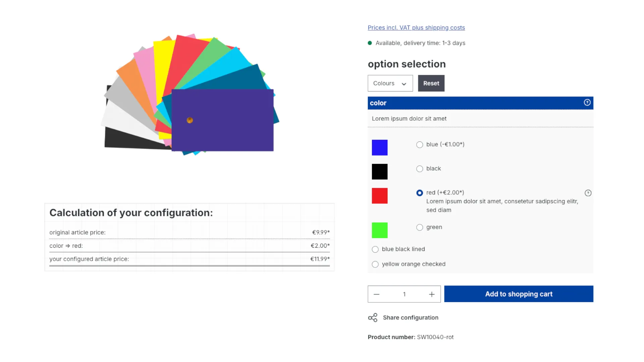644x362 pixels.
Task: Click Add to shopping cart
Action: [x=519, y=294]
